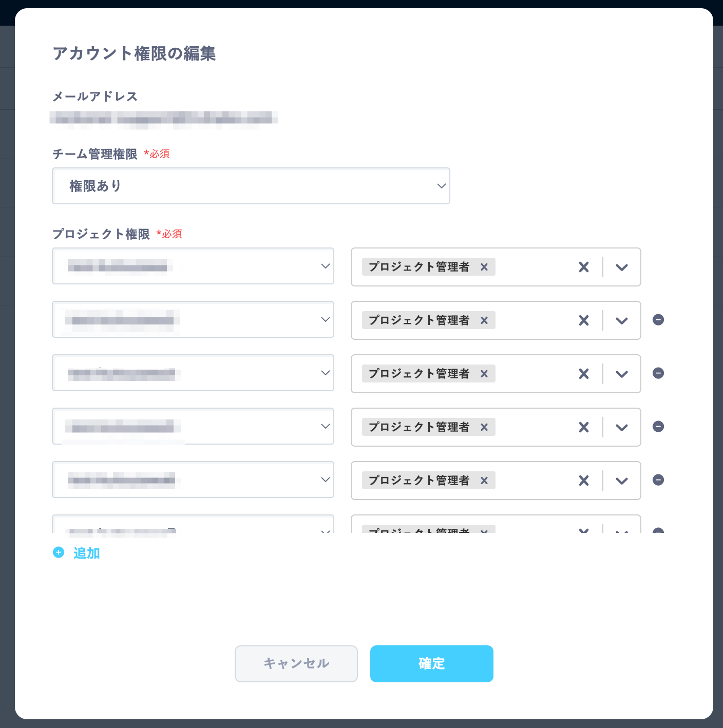The image size is (723, 728).
Task: Open the role chevron dropdown in the fifth row
Action: pyautogui.click(x=621, y=481)
